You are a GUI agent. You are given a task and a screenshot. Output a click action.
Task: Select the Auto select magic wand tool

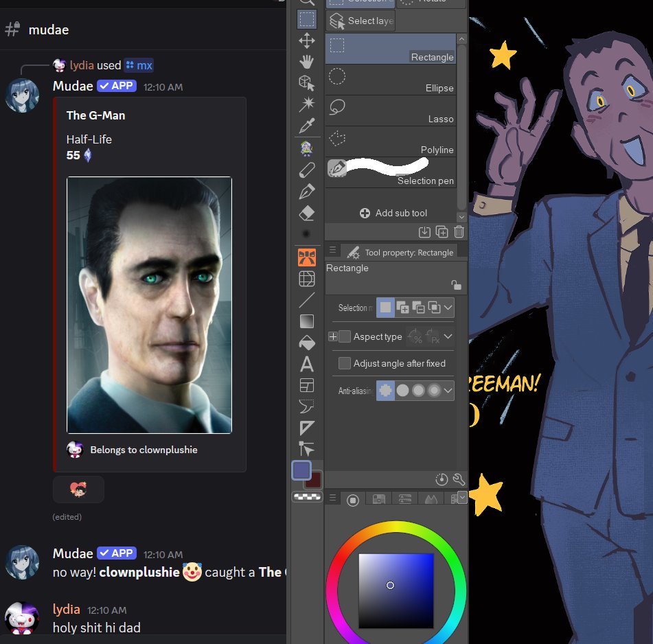pos(307,104)
